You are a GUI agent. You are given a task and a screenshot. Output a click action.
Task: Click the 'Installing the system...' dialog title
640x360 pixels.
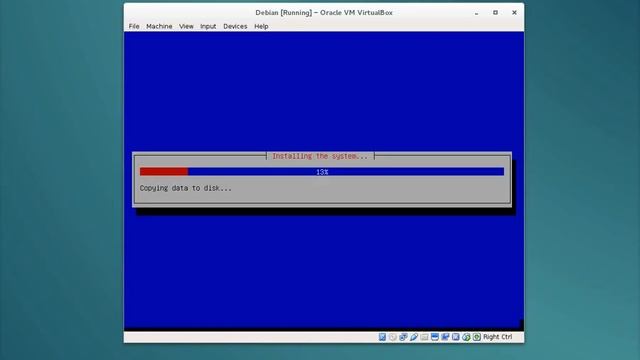click(320, 156)
